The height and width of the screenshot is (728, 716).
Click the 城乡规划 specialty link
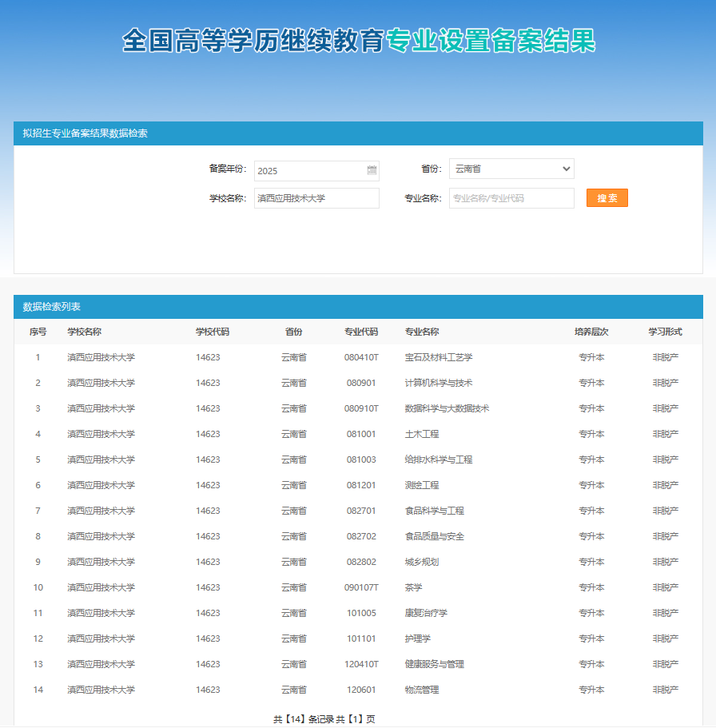tap(424, 562)
